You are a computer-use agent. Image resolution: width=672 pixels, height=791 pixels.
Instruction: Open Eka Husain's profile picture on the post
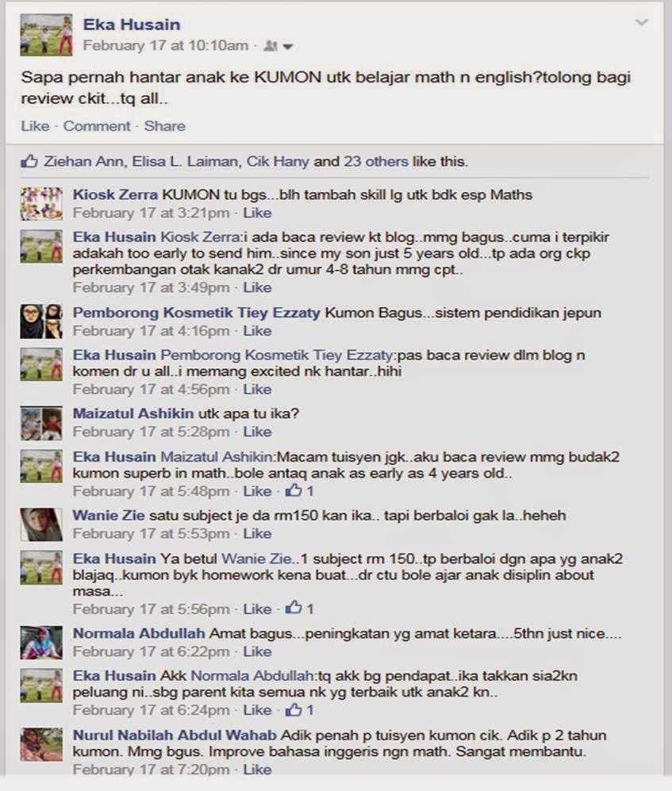pos(47,35)
